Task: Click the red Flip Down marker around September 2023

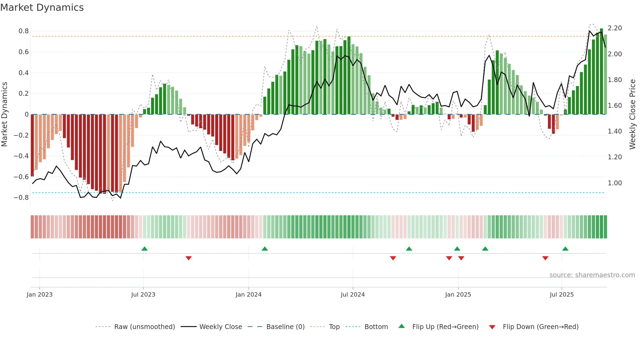Action: [x=189, y=258]
